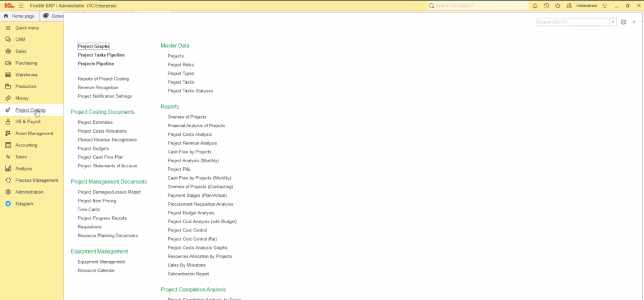Screen dimensions: 644x300
Task: Click the user icon beside Administrator
Action: tap(569, 6)
